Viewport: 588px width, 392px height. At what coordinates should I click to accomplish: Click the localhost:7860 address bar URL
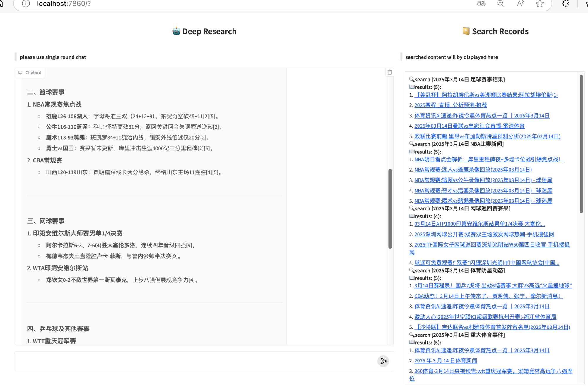(64, 4)
